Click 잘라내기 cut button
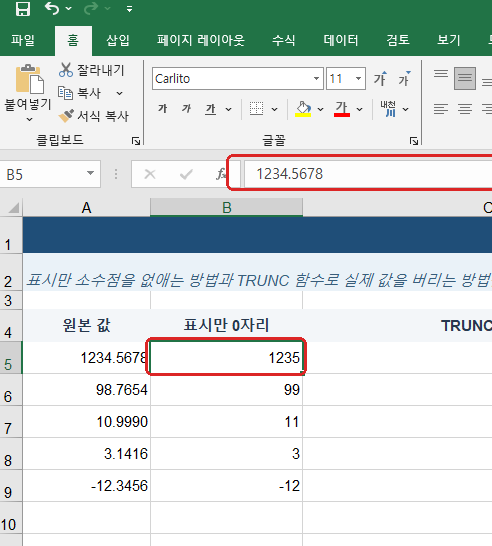The width and height of the screenshot is (492, 546). click(x=91, y=70)
